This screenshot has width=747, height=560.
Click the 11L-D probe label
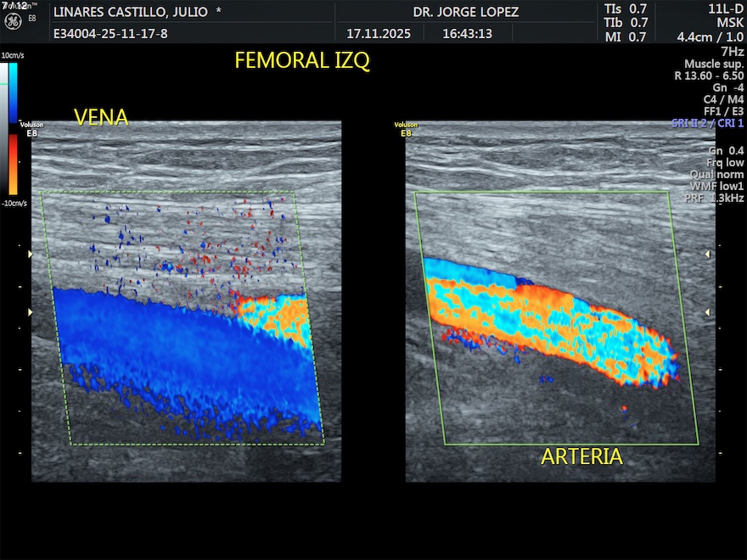725,9
